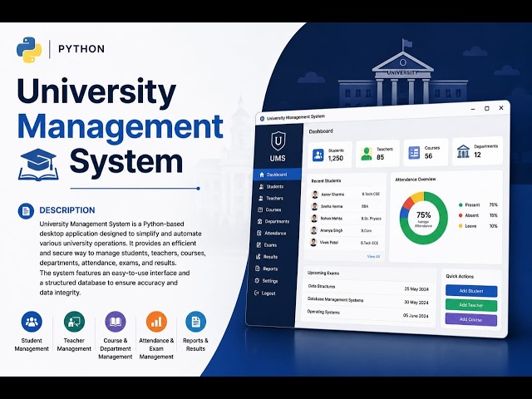This screenshot has height=399, width=532.
Task: Maximize the University Management System window
Action: [x=487, y=109]
